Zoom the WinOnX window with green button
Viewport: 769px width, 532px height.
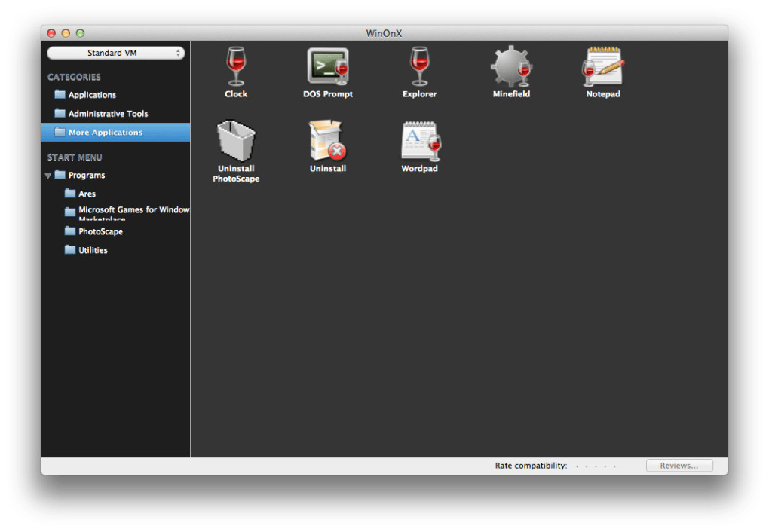(x=81, y=33)
